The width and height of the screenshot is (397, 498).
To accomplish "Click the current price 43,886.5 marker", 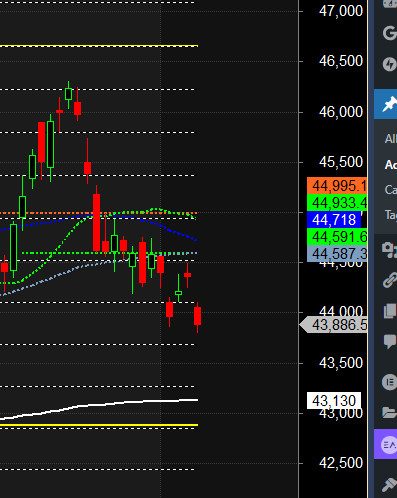I will [334, 325].
